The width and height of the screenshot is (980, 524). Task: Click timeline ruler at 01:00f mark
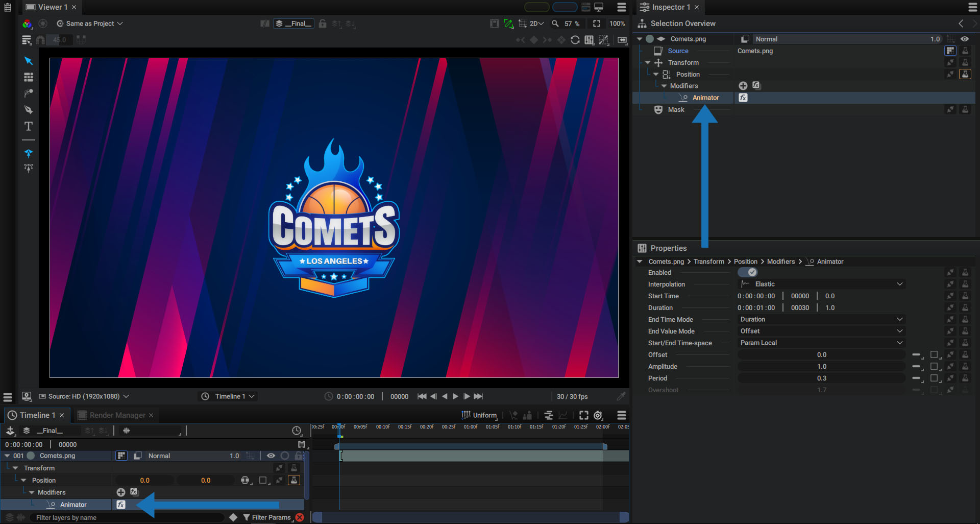tap(470, 427)
